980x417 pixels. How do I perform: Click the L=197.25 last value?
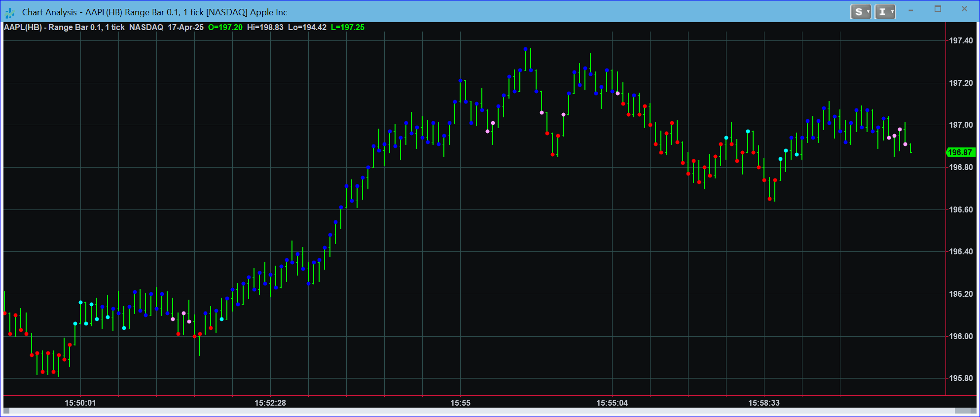348,28
